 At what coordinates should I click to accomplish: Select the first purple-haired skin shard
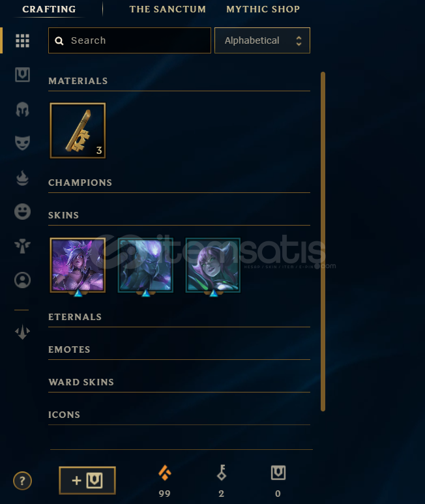pyautogui.click(x=78, y=265)
